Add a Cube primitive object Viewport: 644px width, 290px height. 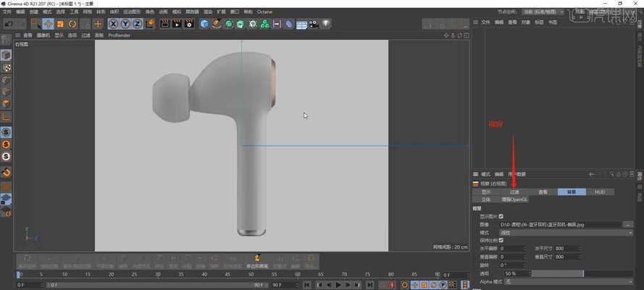pos(204,24)
